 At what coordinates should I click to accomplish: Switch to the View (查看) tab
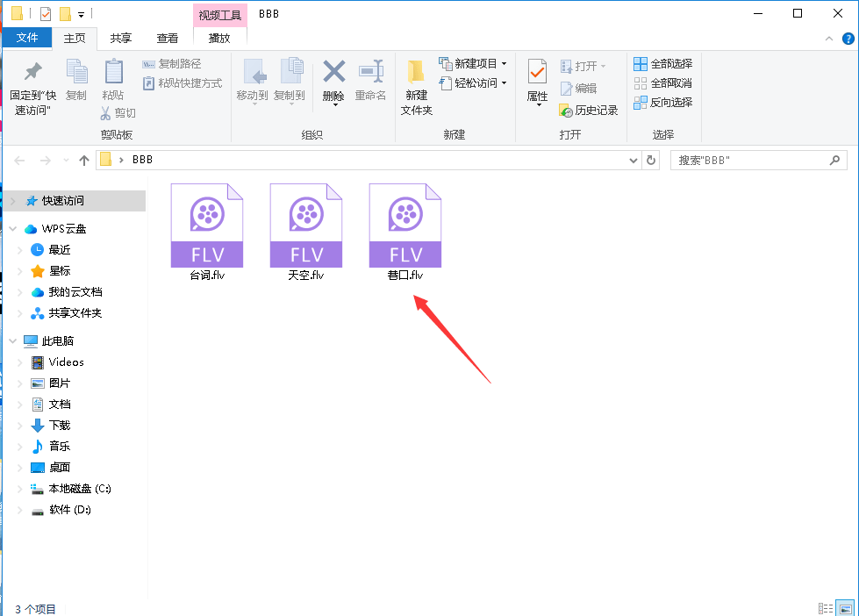(167, 38)
